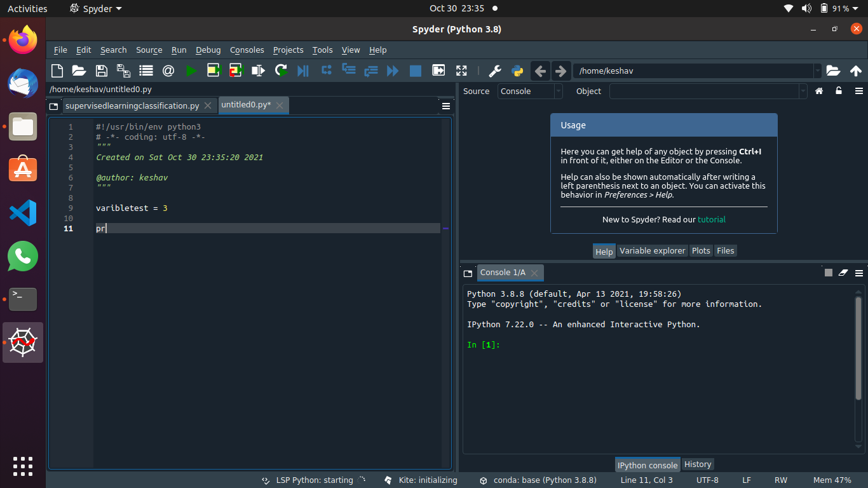Click the Save file floppy disk icon
This screenshot has width=868, height=488.
point(101,71)
